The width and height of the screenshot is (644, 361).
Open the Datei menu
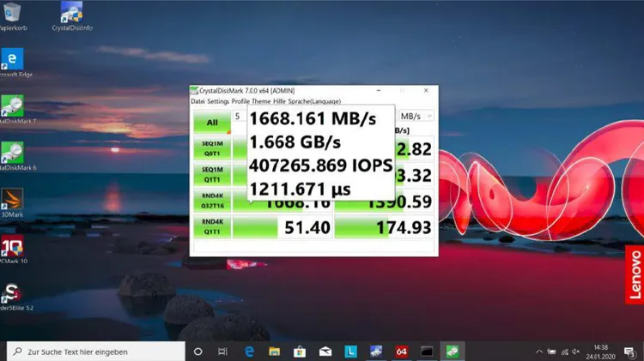point(197,101)
